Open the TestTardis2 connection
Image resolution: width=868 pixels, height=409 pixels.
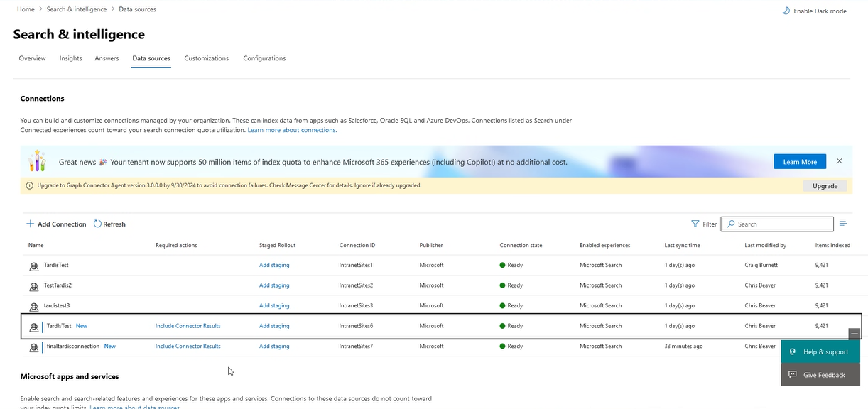58,285
